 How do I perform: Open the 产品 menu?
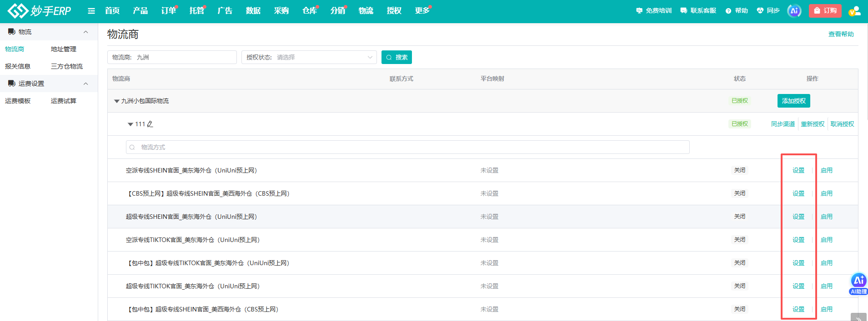click(140, 10)
